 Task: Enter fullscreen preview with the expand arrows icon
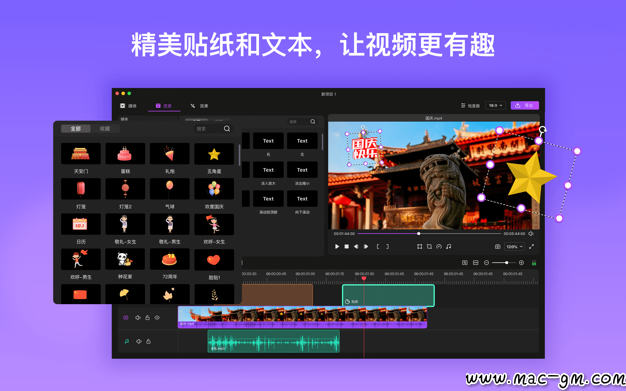click(x=531, y=247)
